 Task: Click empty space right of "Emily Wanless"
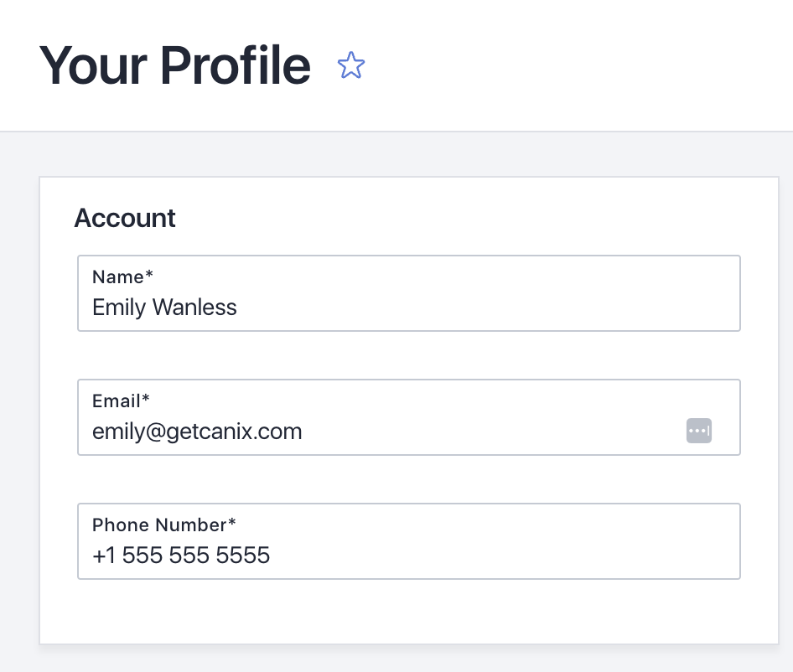click(486, 308)
